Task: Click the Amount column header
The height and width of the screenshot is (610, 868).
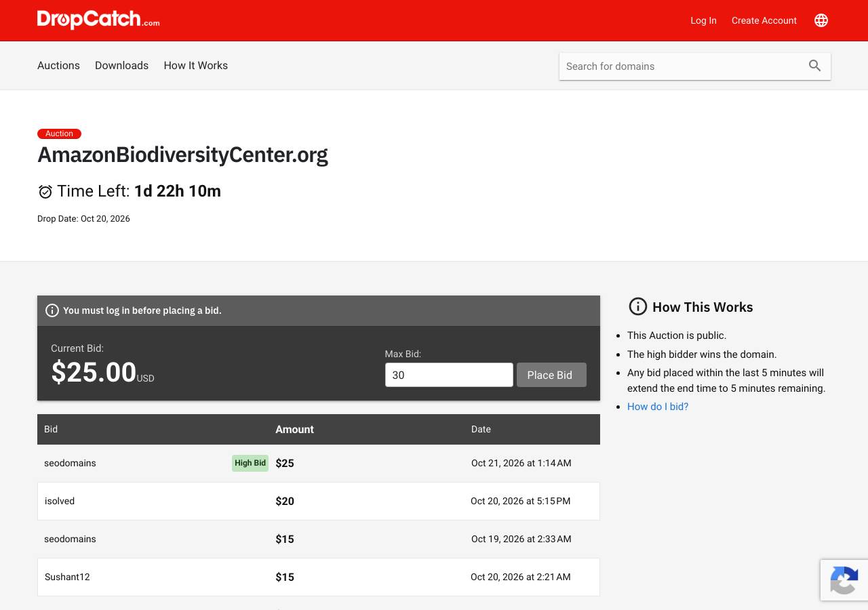Action: [x=294, y=429]
